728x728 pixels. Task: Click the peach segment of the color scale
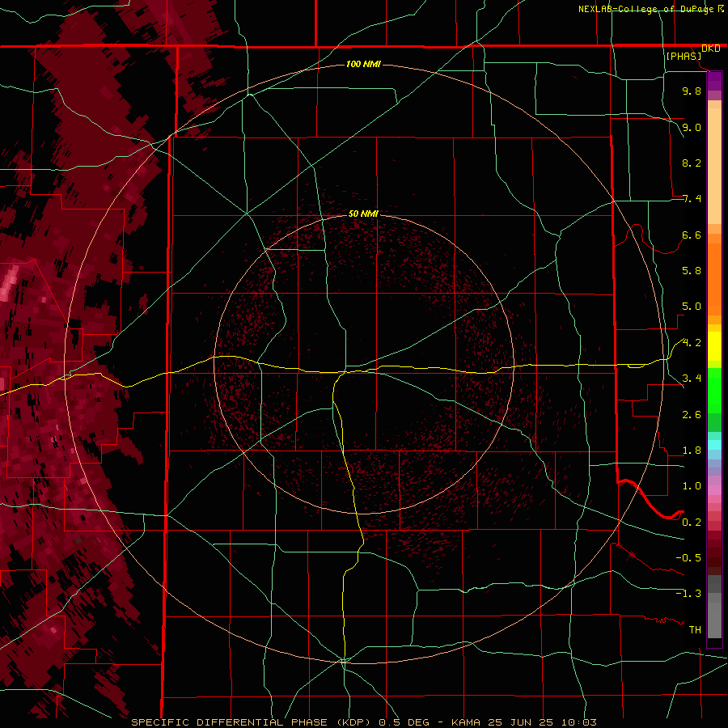pyautogui.click(x=714, y=163)
